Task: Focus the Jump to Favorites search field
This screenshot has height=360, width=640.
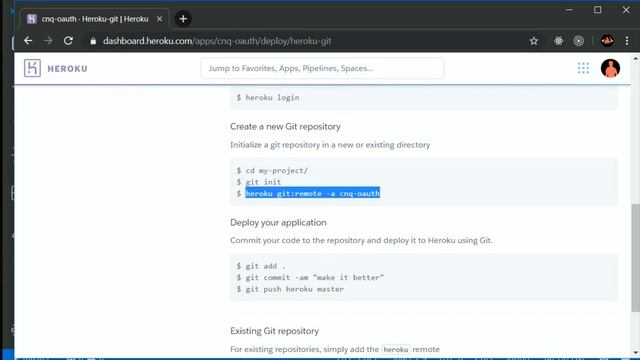Action: 322,68
